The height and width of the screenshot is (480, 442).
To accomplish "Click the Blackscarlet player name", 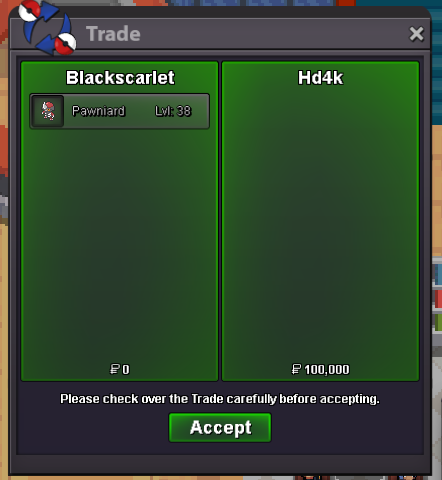I will pyautogui.click(x=120, y=78).
